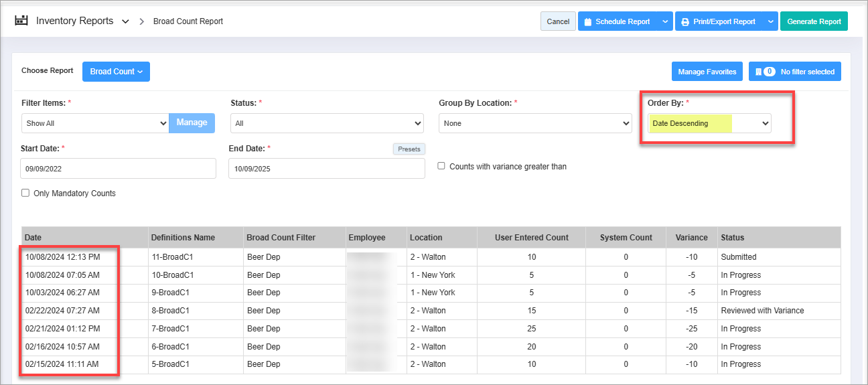Open the Filter Items Show All dropdown
Screen dimensions: 868x385
click(95, 123)
